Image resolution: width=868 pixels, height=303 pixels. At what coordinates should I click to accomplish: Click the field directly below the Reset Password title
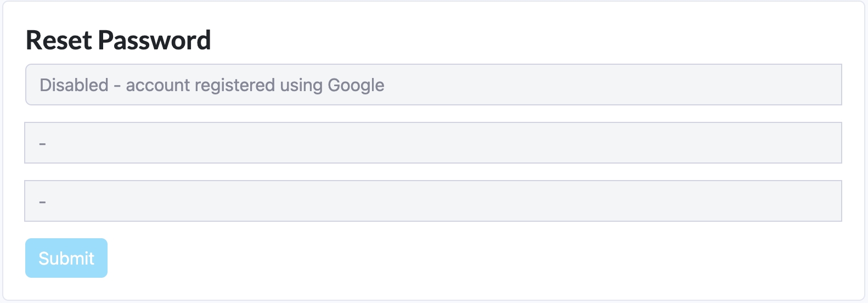click(x=433, y=85)
